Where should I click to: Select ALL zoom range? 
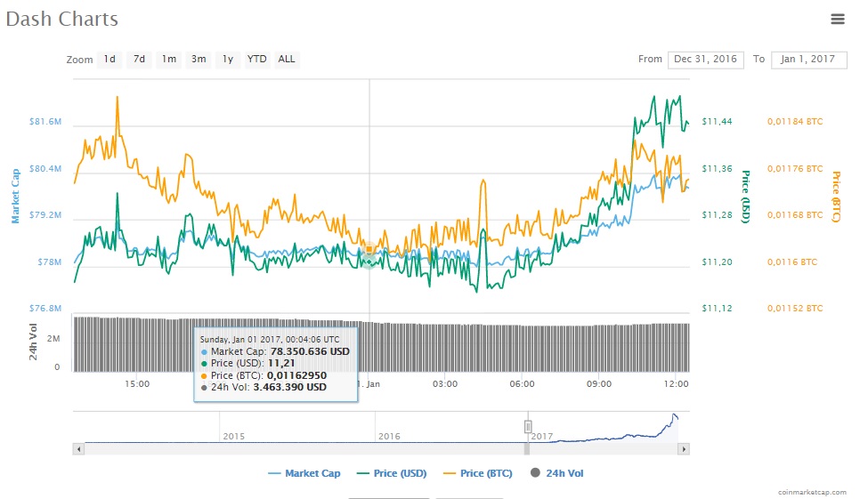(x=286, y=60)
